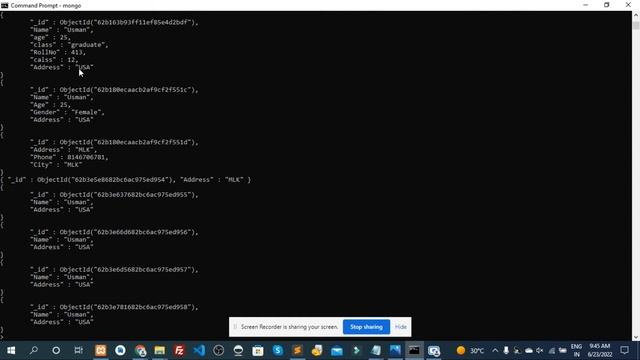Open battery status tray icon
Viewport: 640px width, 360px height.
click(x=562, y=350)
